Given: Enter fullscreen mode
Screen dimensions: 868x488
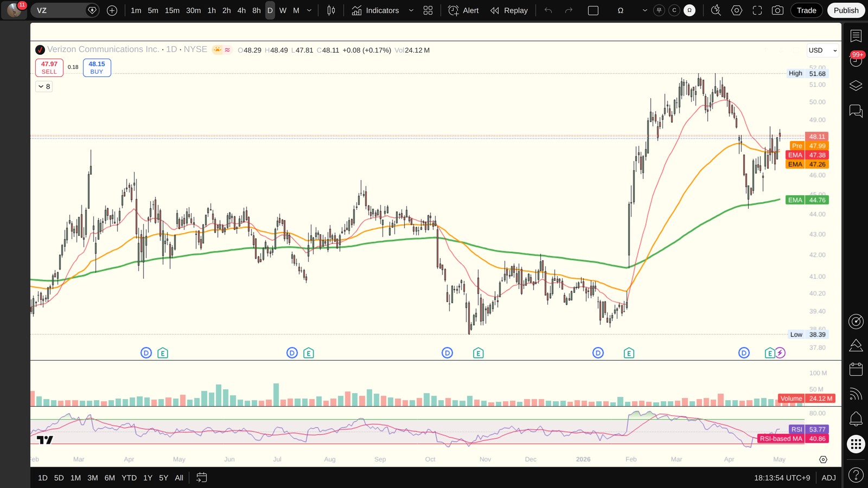Looking at the screenshot, I should pyautogui.click(x=757, y=10).
